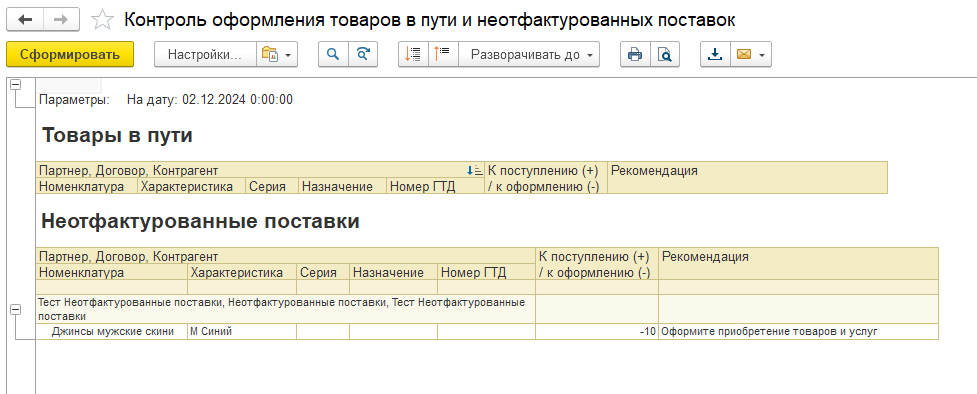This screenshot has width=977, height=394.
Task: Click the На дату: 02.12.2024 parameter text
Action: point(210,99)
